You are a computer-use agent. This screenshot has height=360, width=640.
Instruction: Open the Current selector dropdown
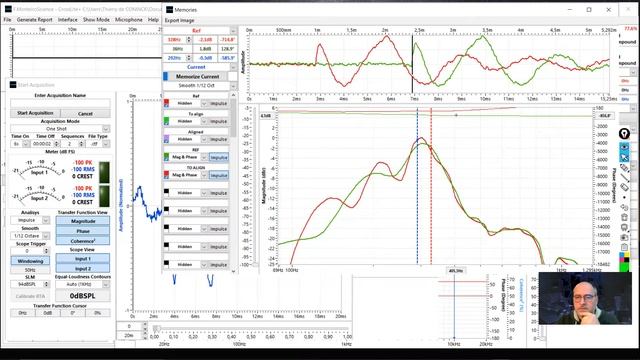(x=233, y=67)
